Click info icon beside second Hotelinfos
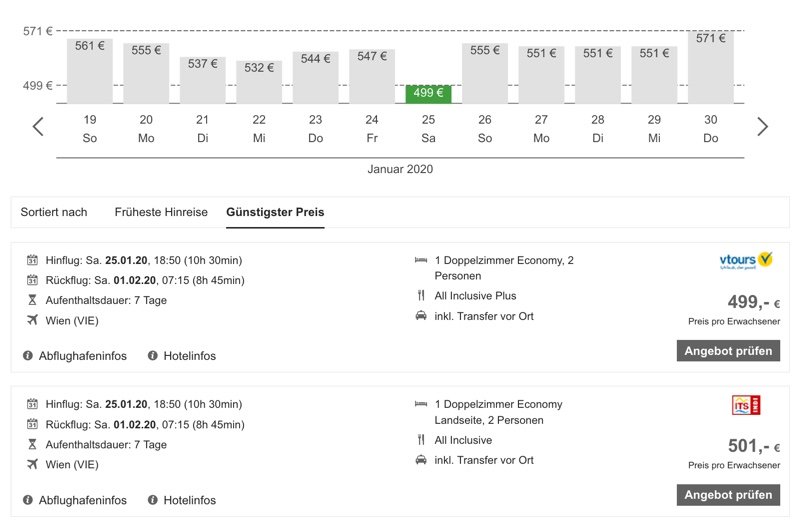 pyautogui.click(x=153, y=500)
